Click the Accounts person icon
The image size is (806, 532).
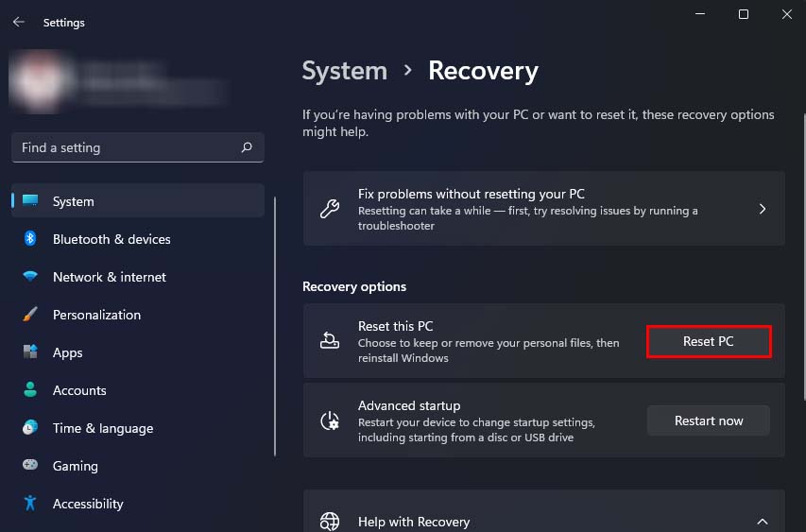[x=30, y=390]
